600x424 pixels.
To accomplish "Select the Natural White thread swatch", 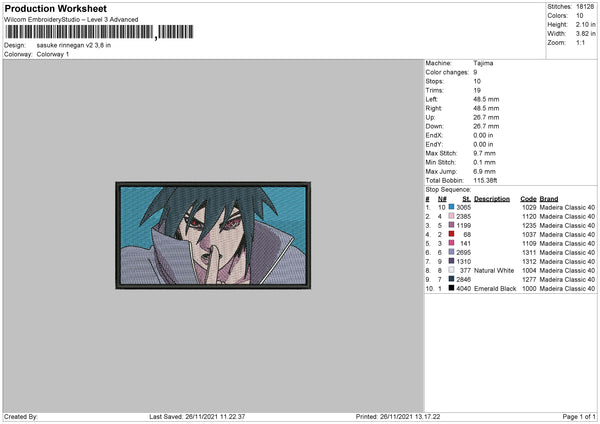I will [x=452, y=270].
